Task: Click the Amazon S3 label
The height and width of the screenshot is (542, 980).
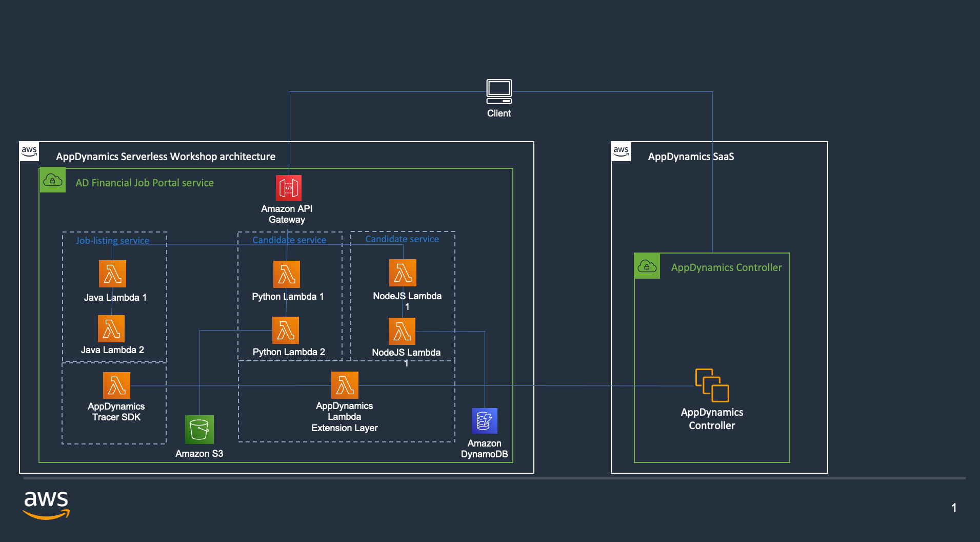Action: tap(199, 454)
